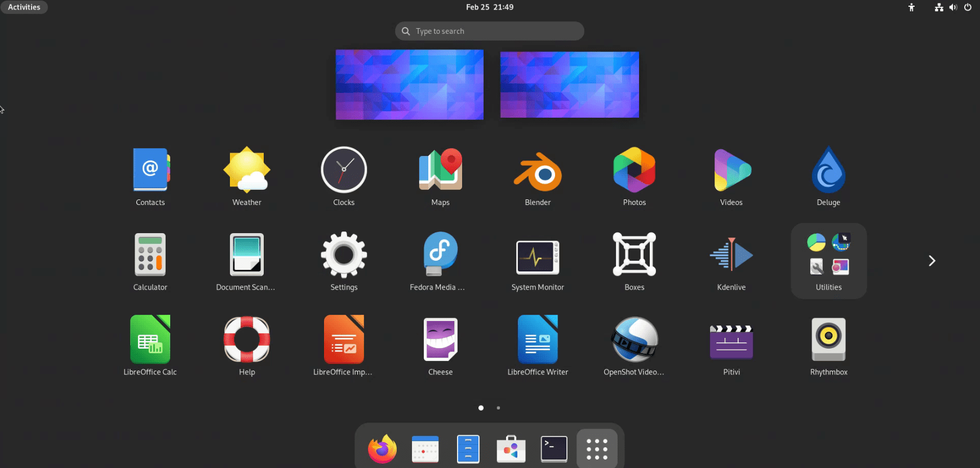Toggle the Show Applications grid button
This screenshot has height=468, width=980.
597,449
